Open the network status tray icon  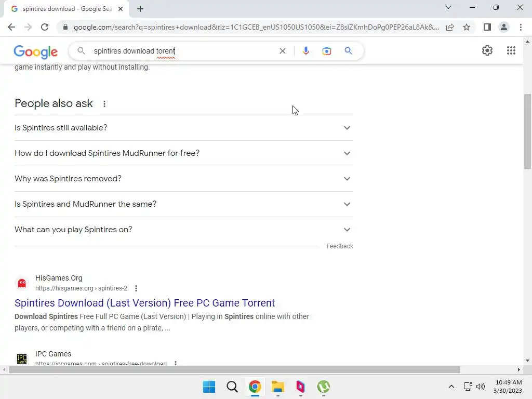click(468, 387)
